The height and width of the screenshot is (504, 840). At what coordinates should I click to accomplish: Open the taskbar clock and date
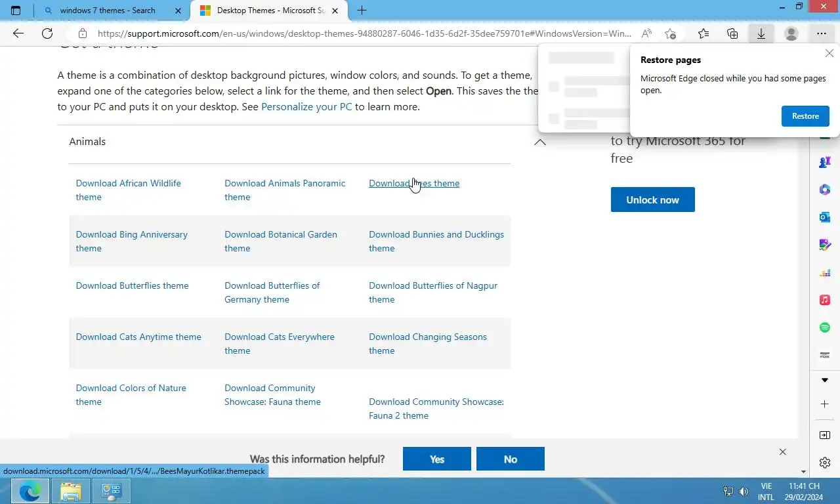click(x=804, y=492)
